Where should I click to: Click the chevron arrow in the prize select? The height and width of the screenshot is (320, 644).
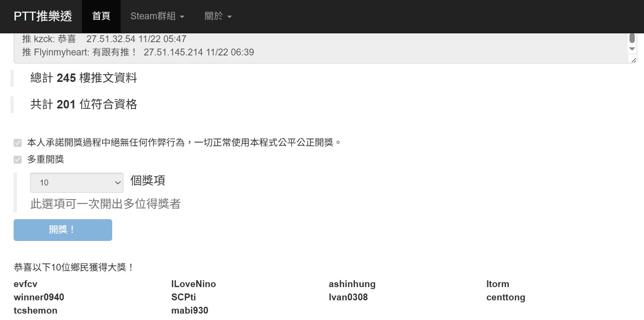click(x=118, y=183)
